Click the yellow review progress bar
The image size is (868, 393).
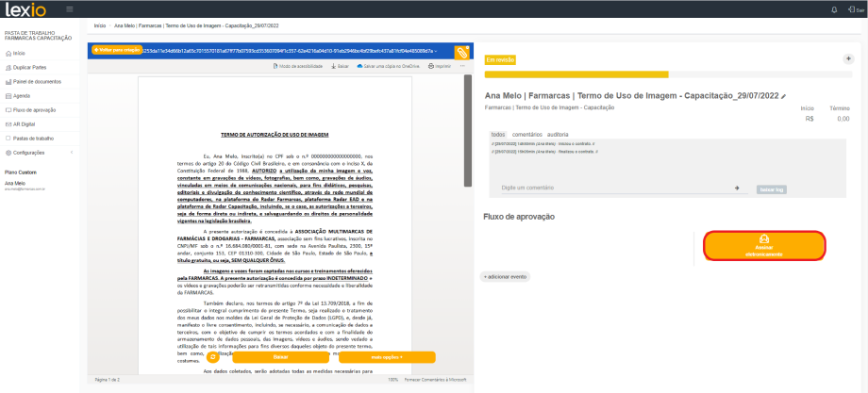[x=576, y=73]
